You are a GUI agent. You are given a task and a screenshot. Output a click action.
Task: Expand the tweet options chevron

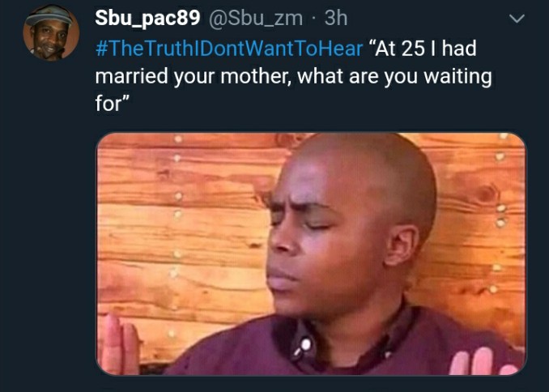pyautogui.click(x=517, y=19)
